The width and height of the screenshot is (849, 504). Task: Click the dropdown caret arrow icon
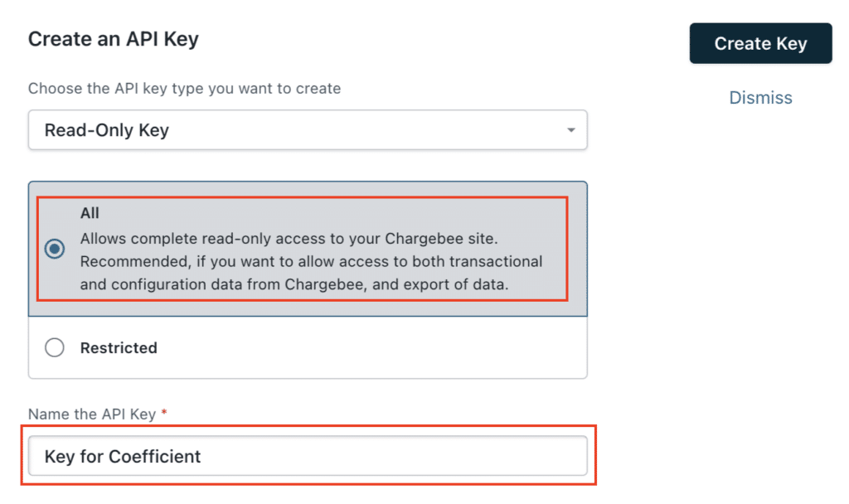(x=570, y=130)
